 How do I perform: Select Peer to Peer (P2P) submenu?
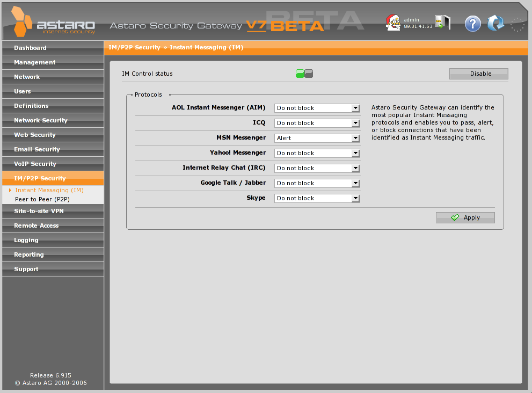pos(42,199)
